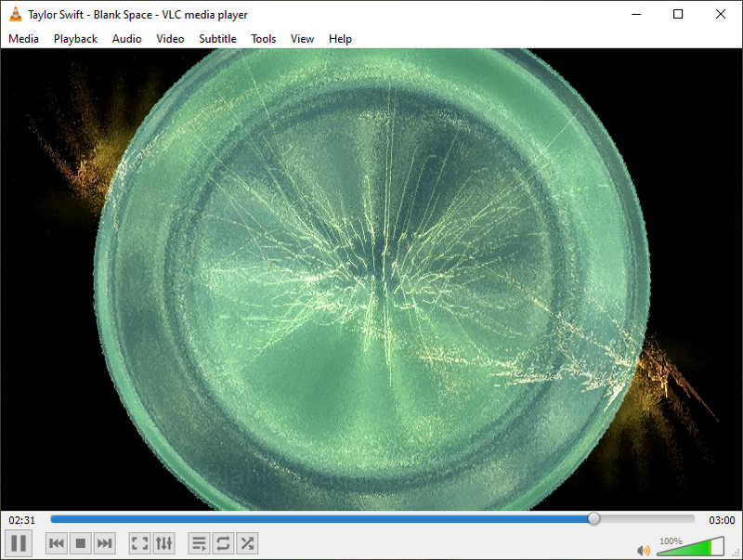Viewport: 743px width, 560px height.
Task: Click the total duration 03:00 label
Action: 722,520
